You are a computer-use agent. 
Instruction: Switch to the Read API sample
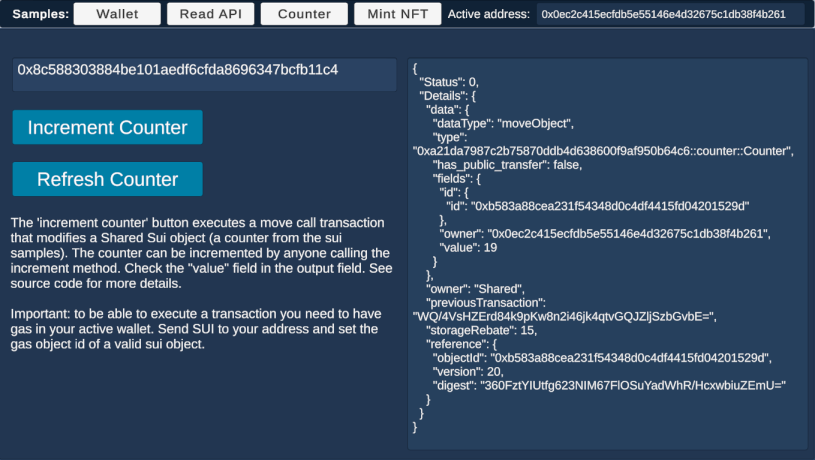tap(210, 14)
